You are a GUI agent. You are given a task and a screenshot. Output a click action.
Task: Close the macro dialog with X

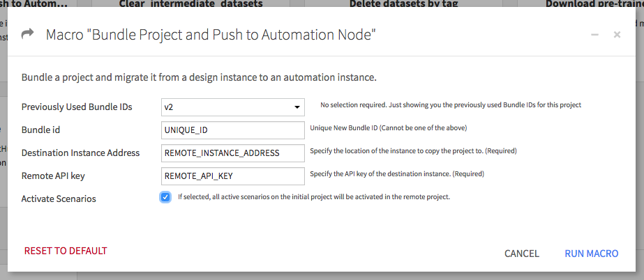[x=617, y=34]
